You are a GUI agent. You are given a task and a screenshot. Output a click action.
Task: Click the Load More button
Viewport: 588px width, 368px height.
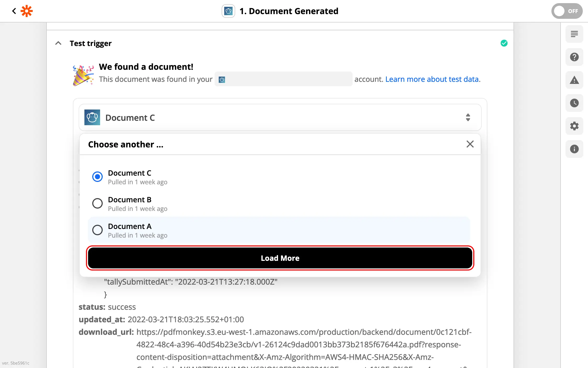(x=280, y=258)
